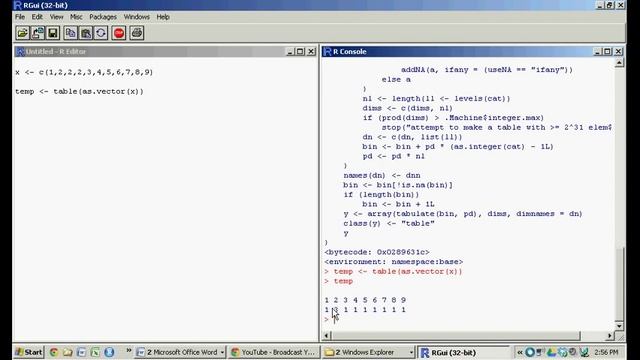Open the Misc menu

coord(76,17)
